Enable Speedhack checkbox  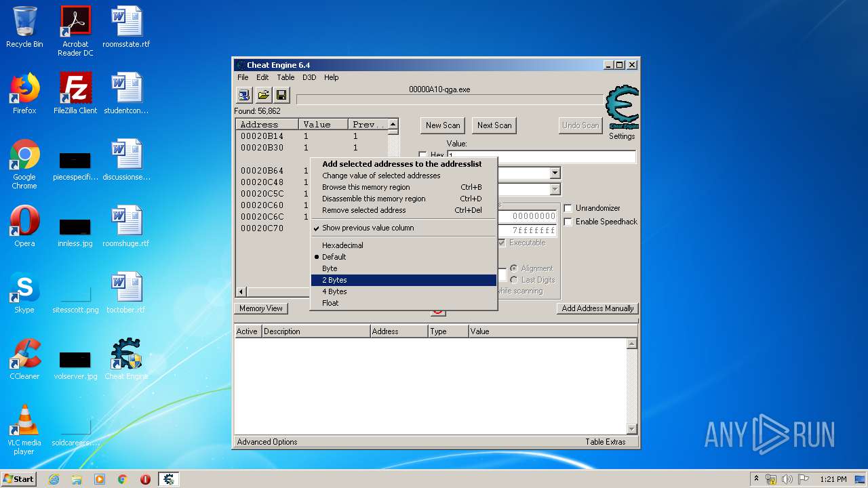coord(568,222)
